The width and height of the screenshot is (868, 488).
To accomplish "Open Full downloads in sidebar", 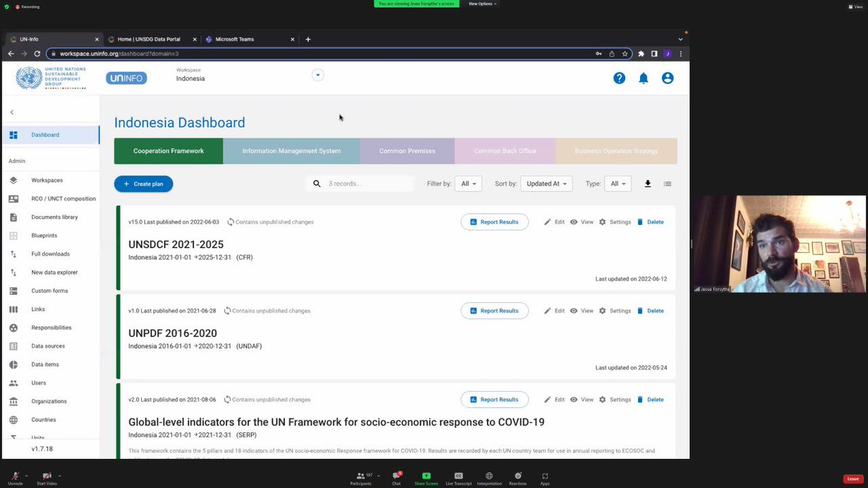I will (x=51, y=254).
